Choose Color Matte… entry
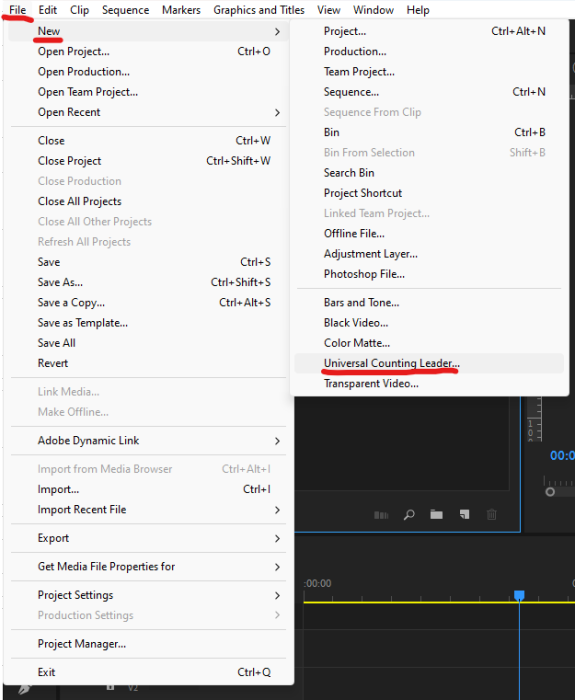Screen dimensions: 575x700 click(429, 343)
